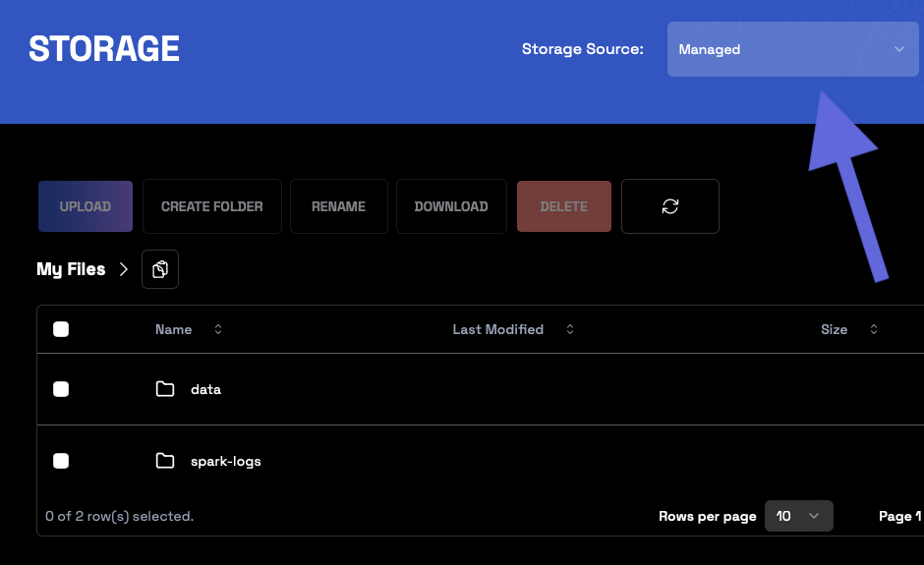
Task: Click the DOWNLOAD button
Action: (451, 206)
